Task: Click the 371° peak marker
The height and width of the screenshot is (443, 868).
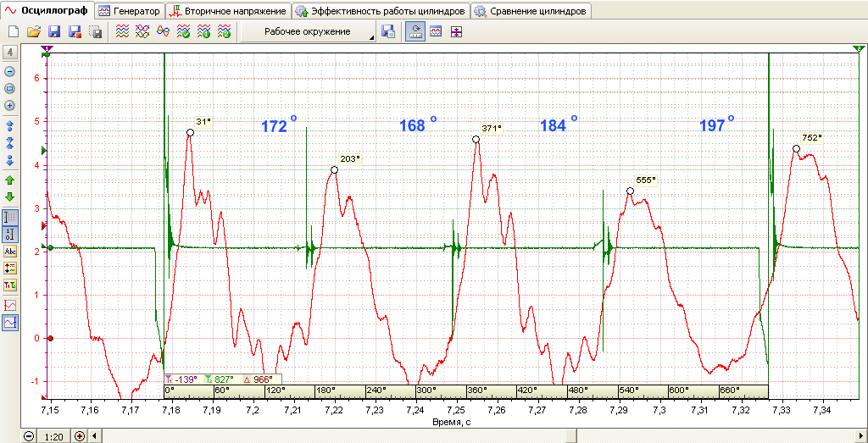Action: [476, 140]
